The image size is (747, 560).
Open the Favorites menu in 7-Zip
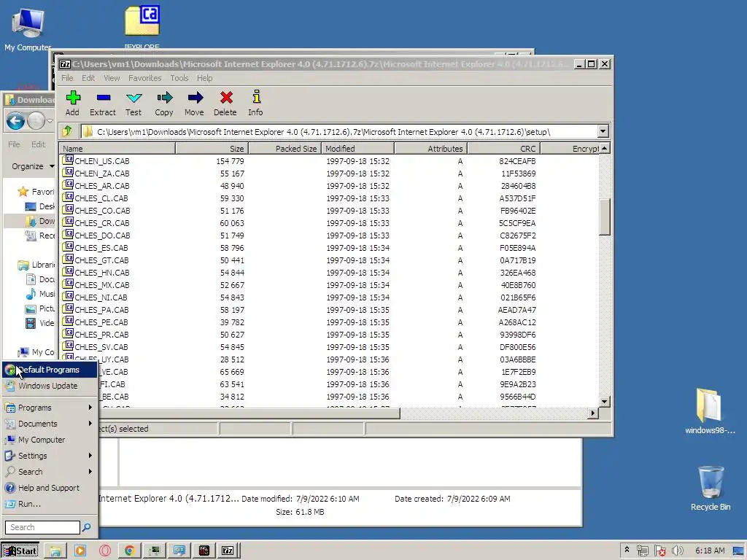point(145,78)
